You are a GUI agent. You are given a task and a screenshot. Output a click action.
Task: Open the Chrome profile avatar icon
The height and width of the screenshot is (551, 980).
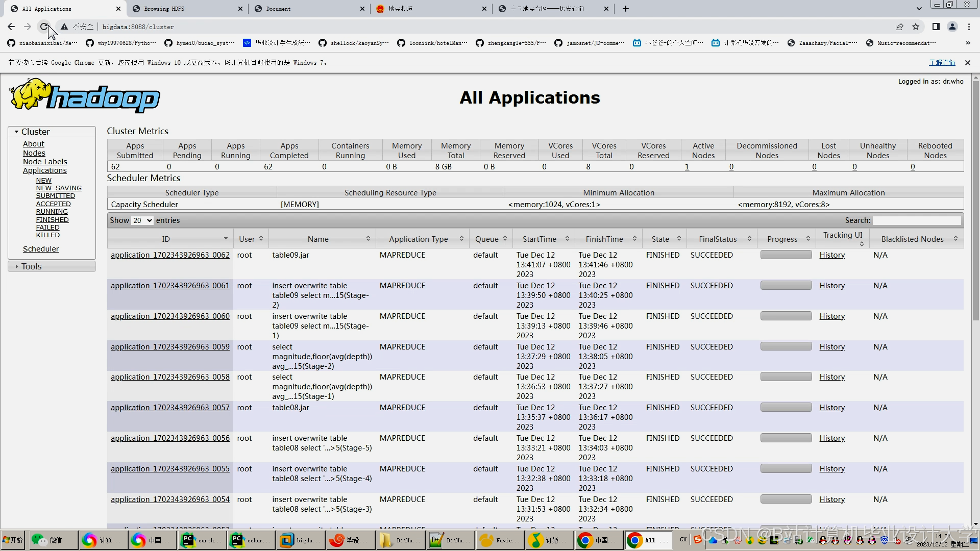[x=952, y=27]
